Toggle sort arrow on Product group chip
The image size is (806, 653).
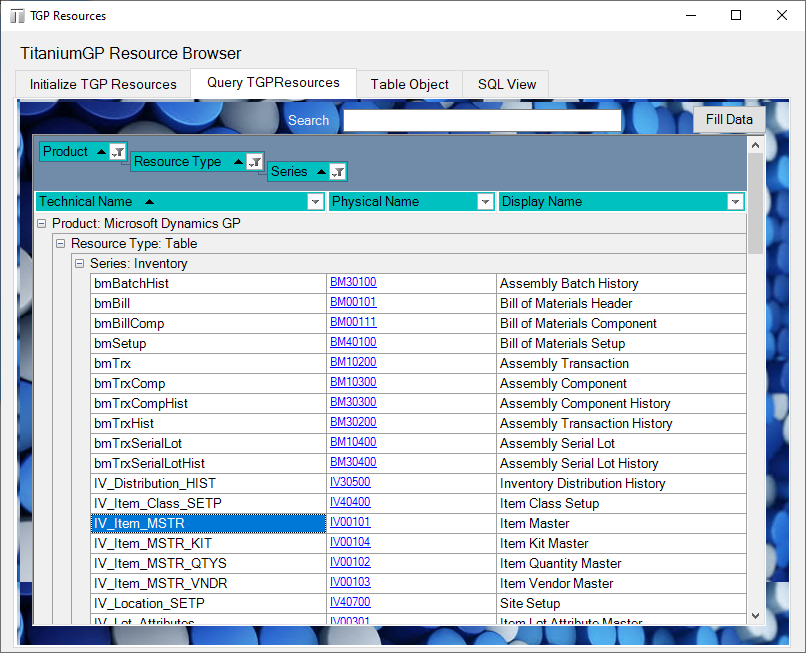point(101,152)
